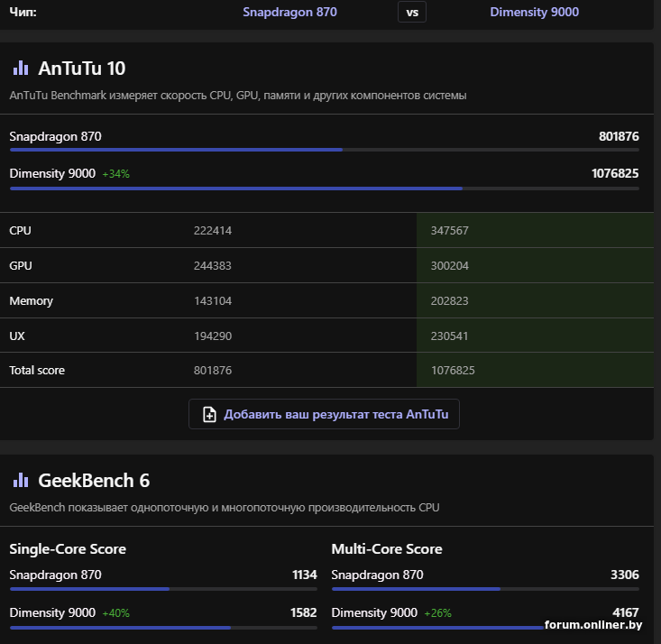661x644 pixels.
Task: Click the AnTuTu Benchmark description text
Action: [238, 96]
